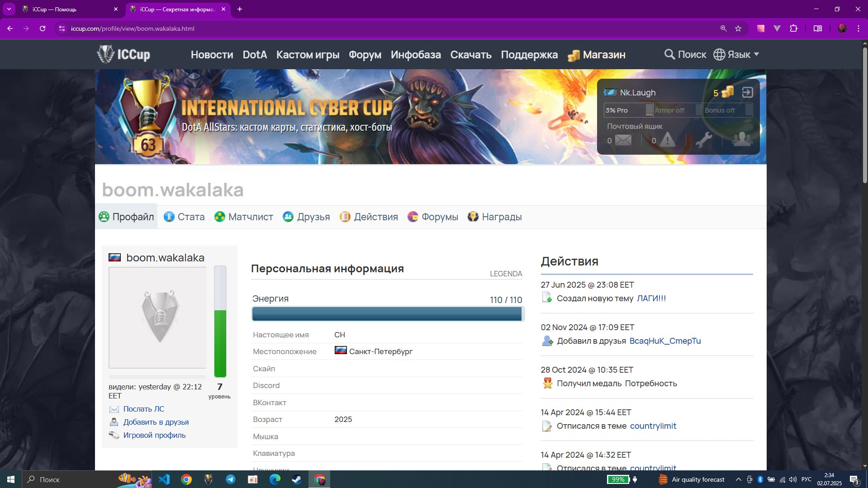Toggle the Armor off switch
The width and height of the screenshot is (868, 488).
click(x=678, y=110)
